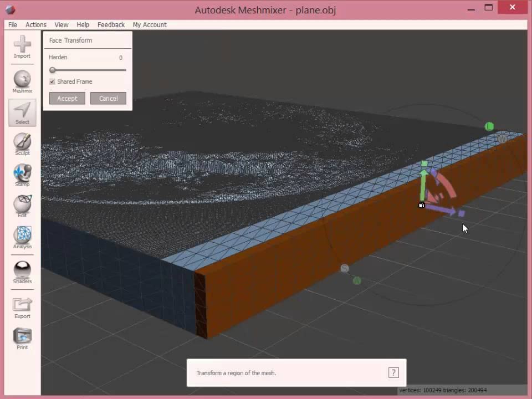Click the 'Transform a region of the mesh' hint
The image size is (532, 399).
(x=236, y=373)
